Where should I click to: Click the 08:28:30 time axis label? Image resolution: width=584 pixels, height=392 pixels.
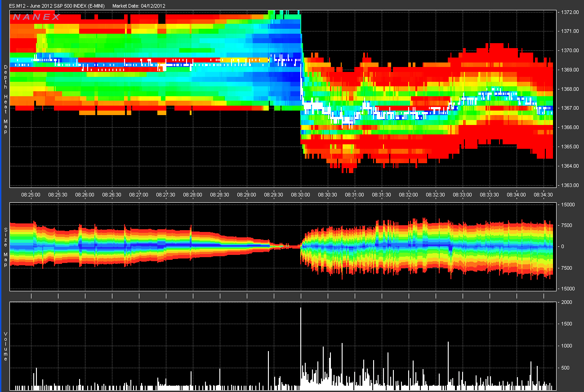(x=220, y=195)
